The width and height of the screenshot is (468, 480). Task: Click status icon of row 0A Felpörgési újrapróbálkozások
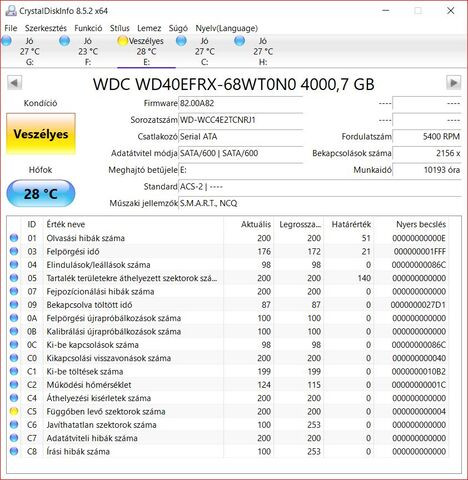(14, 318)
